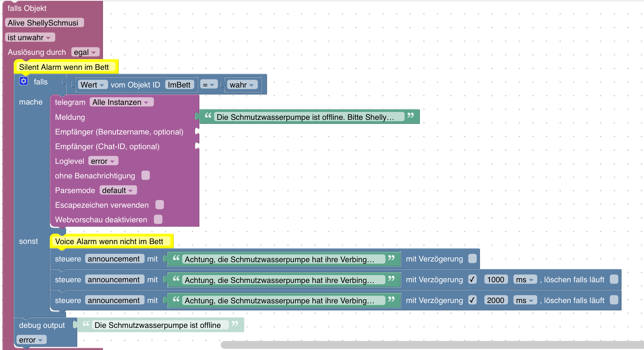Select the 'ImBett' object ID field

[x=180, y=85]
